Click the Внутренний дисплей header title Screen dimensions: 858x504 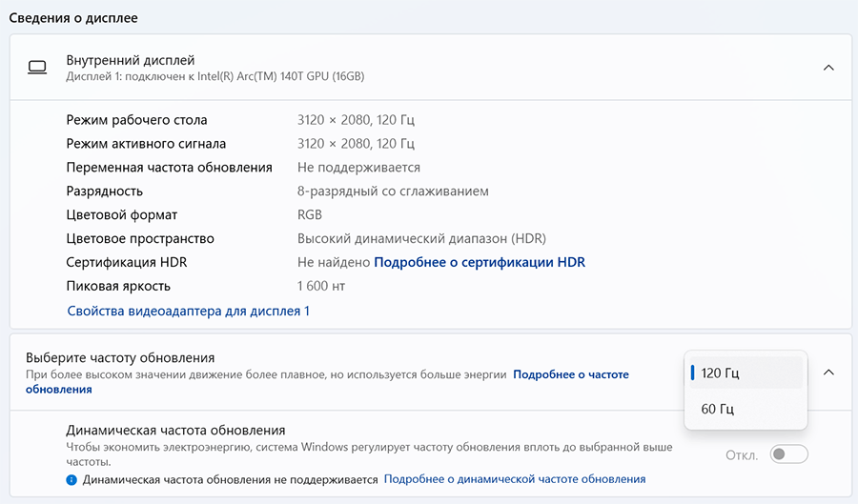pos(130,60)
